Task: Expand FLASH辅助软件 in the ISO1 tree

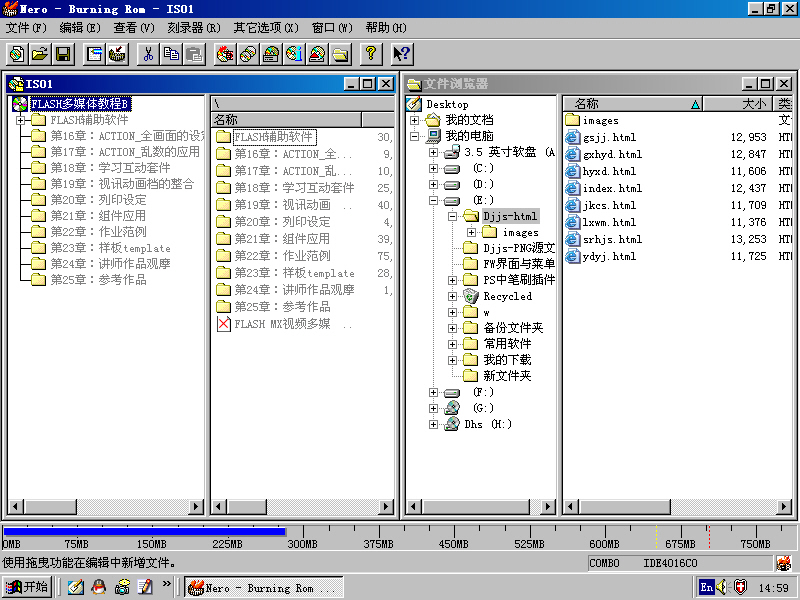Action: point(20,120)
